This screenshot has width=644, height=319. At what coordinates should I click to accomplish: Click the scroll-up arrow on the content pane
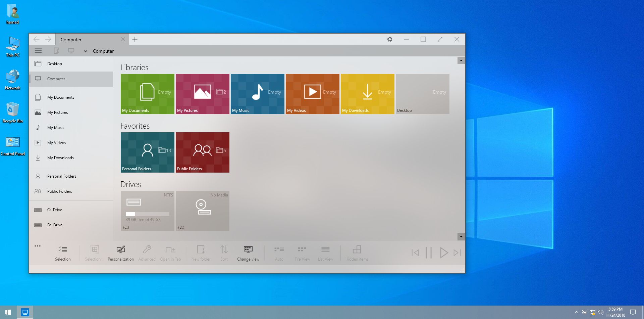(x=461, y=60)
